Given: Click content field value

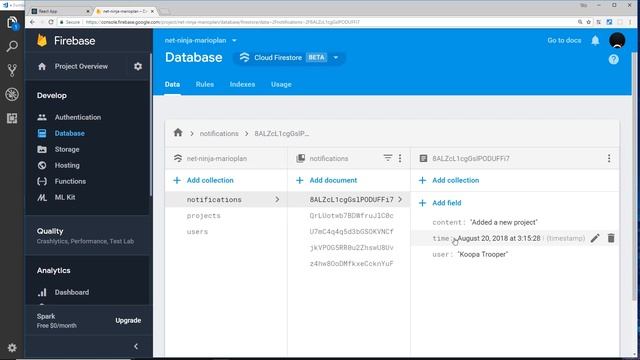Looking at the screenshot, I should tap(504, 222).
